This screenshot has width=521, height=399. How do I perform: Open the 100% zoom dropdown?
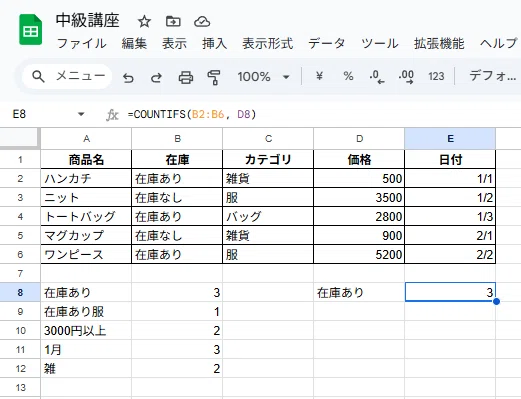[x=263, y=77]
